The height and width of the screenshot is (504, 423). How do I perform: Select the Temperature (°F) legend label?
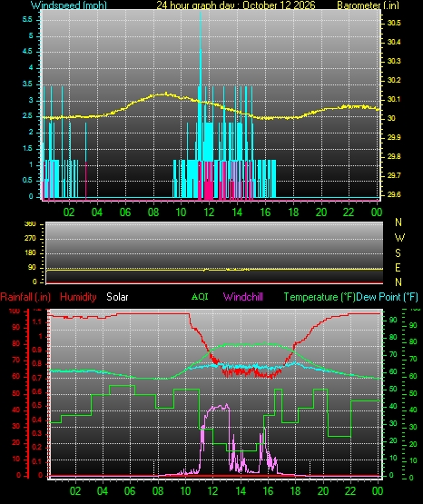(320, 297)
